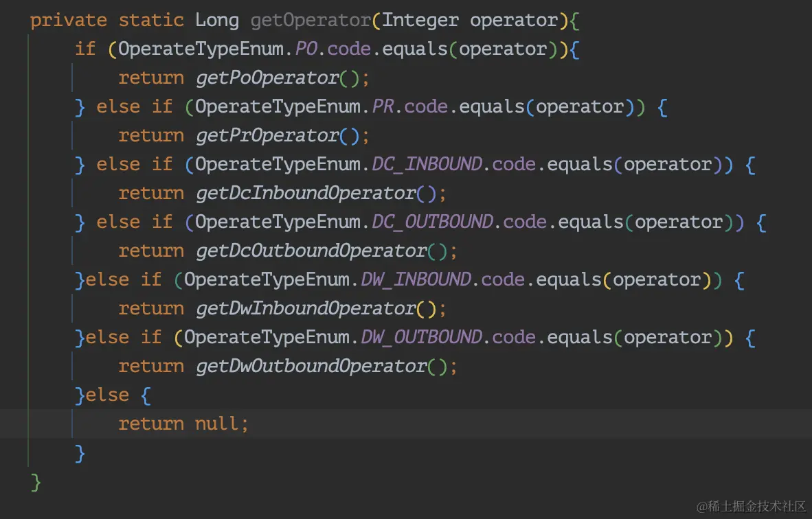Click the getPrOperator() call
Image resolution: width=812 pixels, height=519 pixels.
click(x=278, y=136)
